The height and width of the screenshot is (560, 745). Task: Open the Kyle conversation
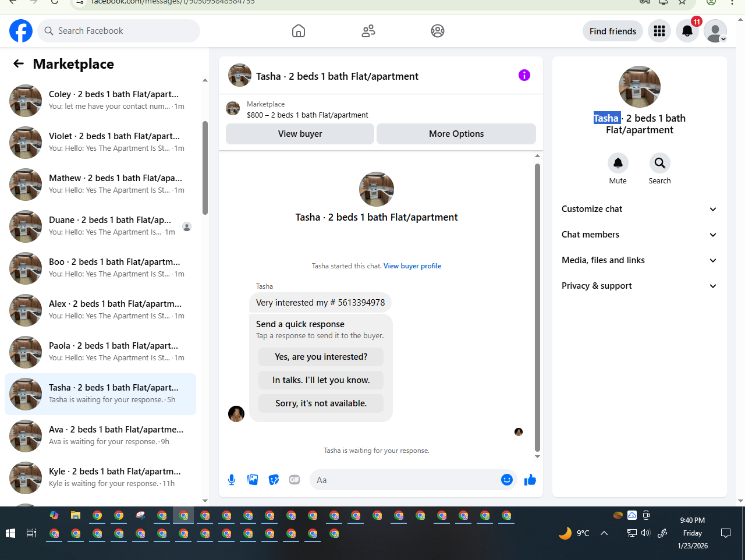(x=100, y=478)
